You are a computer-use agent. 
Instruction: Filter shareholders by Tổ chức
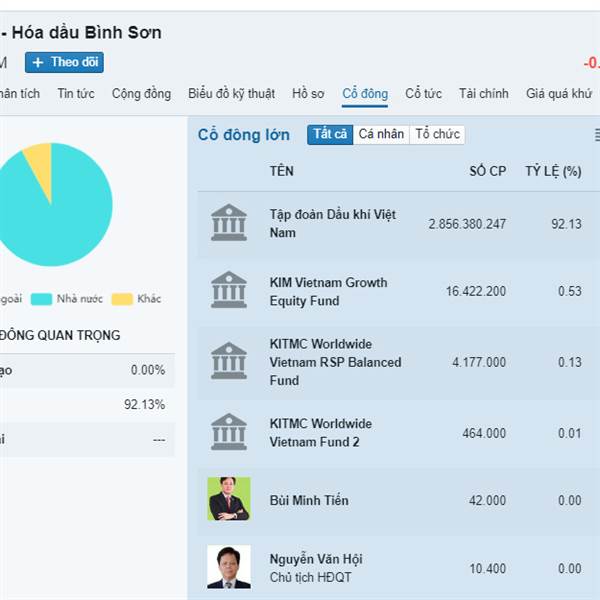pos(437,135)
